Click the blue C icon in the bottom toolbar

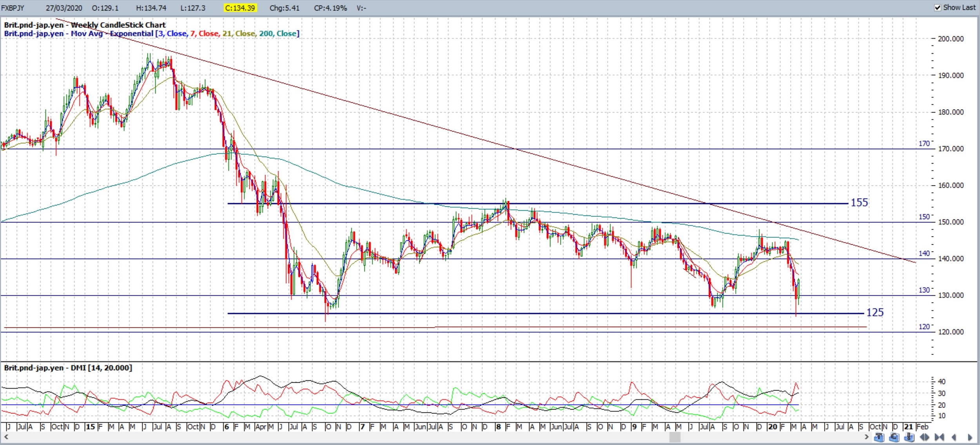coord(894,437)
